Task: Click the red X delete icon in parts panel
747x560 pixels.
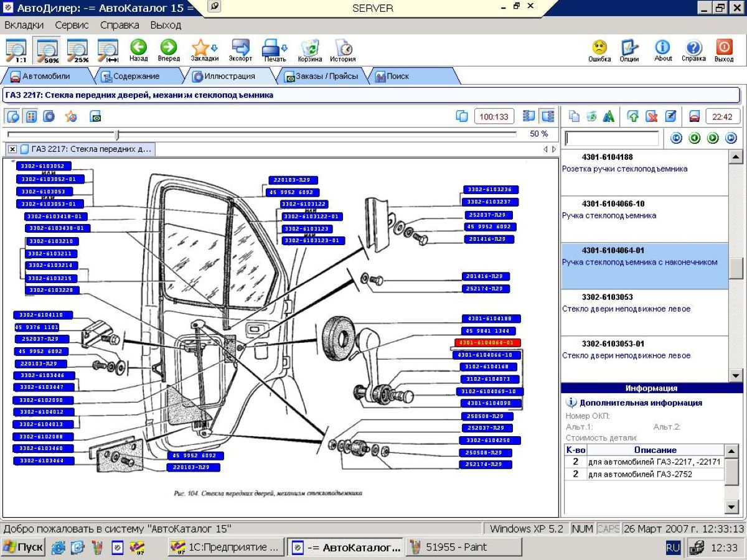Action: tap(652, 116)
